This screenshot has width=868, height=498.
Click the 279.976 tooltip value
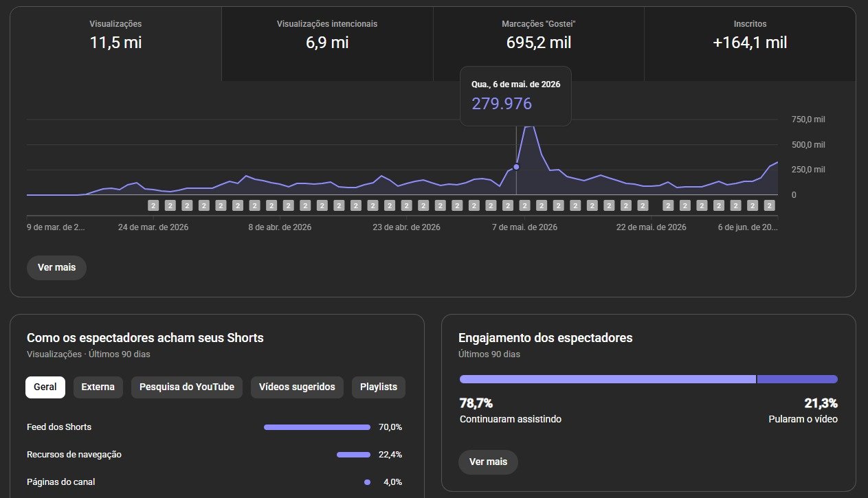click(x=502, y=104)
